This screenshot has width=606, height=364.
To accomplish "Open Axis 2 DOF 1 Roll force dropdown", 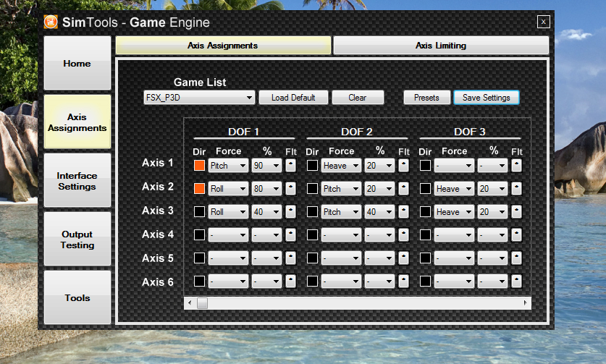I will [x=228, y=189].
